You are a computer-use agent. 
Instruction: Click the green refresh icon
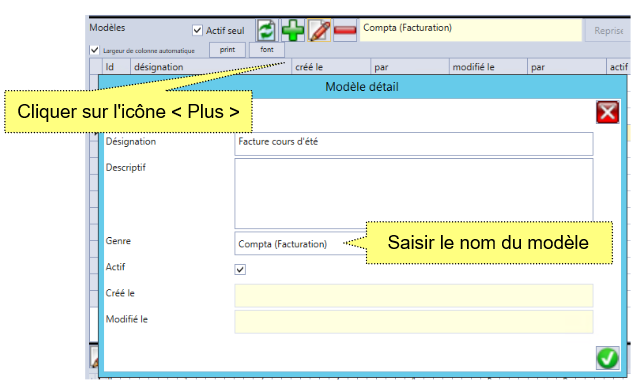267,30
